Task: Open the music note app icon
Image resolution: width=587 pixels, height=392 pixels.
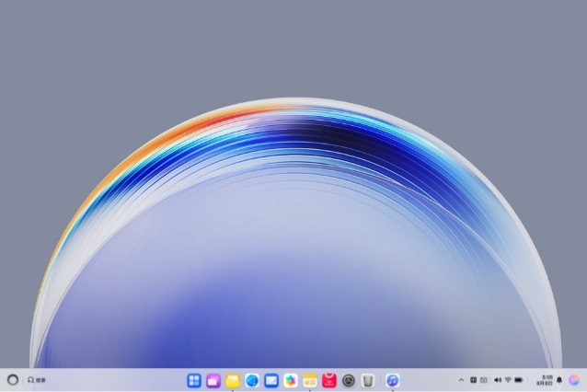Action: pos(392,380)
